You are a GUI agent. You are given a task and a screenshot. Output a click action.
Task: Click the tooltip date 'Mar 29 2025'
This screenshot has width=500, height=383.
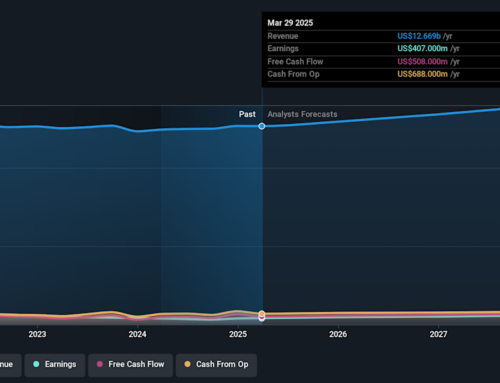290,23
